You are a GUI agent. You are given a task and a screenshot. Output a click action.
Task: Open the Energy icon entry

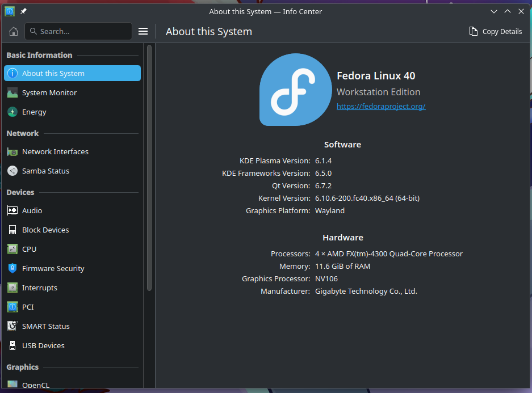(12, 112)
